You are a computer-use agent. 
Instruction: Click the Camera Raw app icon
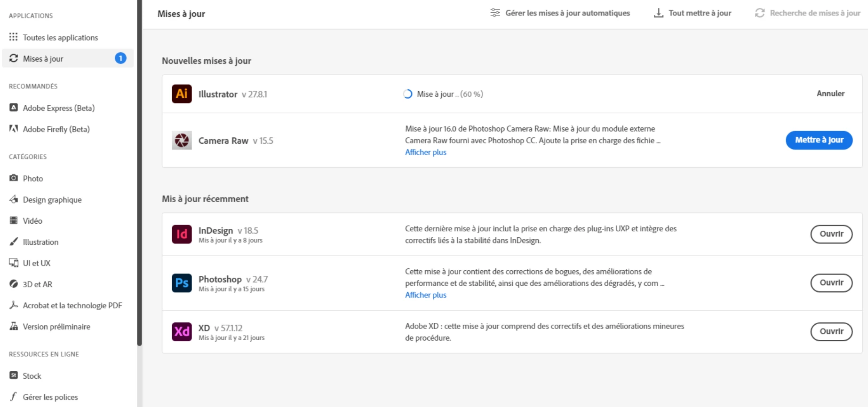[x=182, y=141]
